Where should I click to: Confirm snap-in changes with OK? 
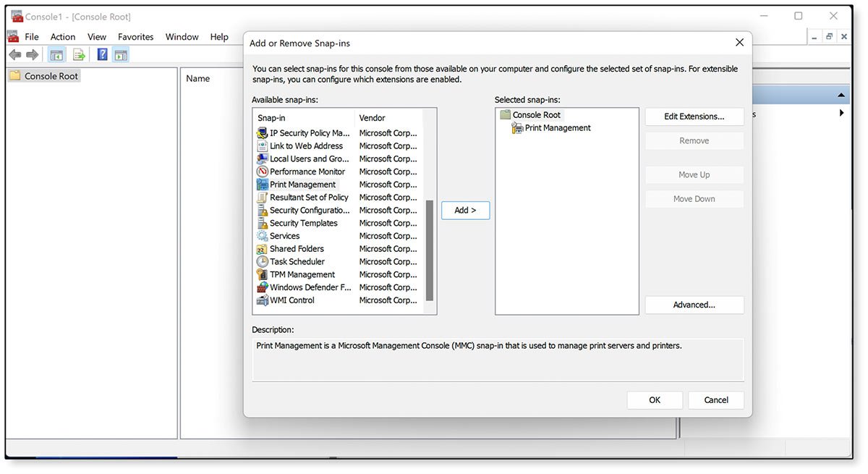click(655, 399)
